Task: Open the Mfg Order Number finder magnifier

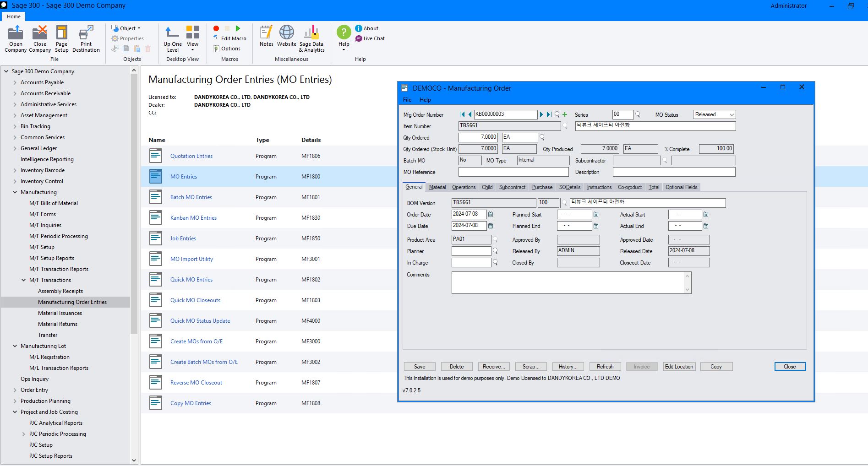Action: (557, 114)
